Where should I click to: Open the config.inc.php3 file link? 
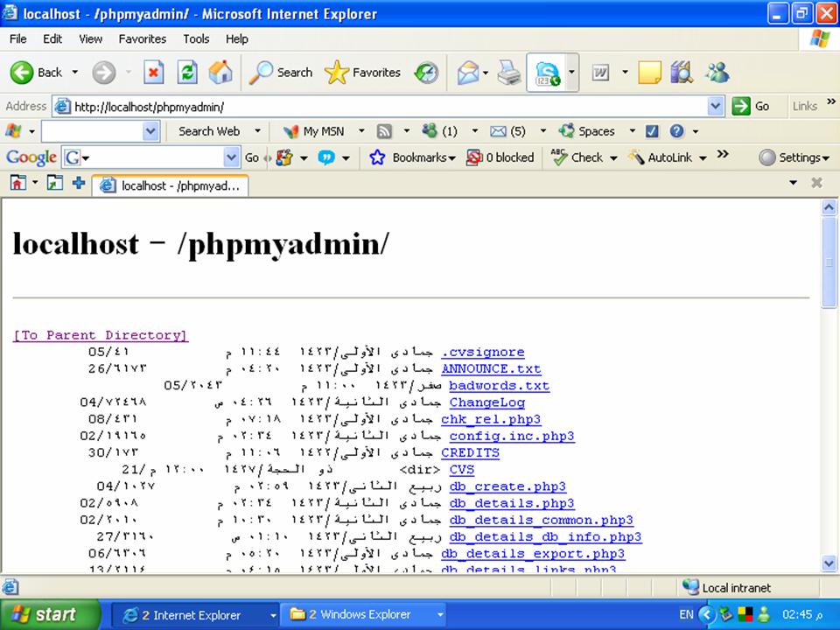click(512, 436)
